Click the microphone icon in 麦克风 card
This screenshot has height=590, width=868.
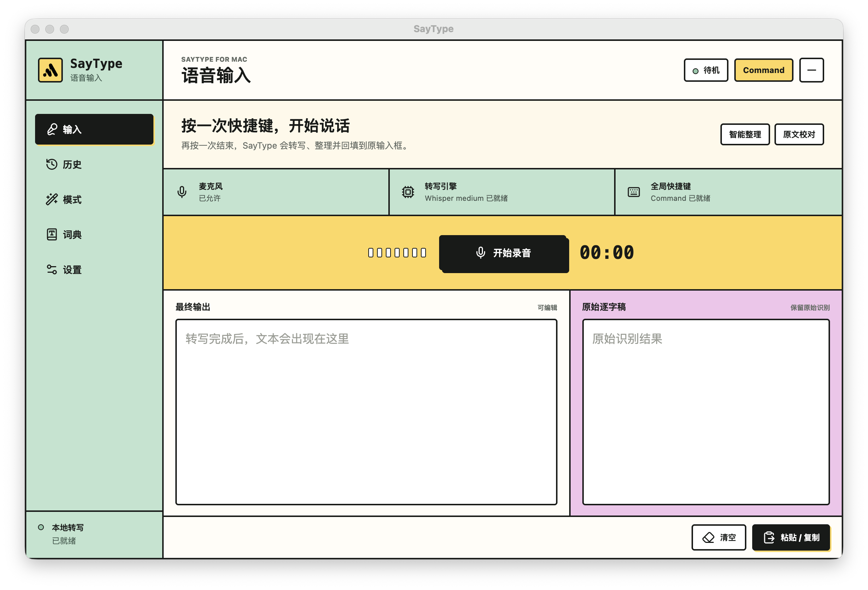point(182,192)
